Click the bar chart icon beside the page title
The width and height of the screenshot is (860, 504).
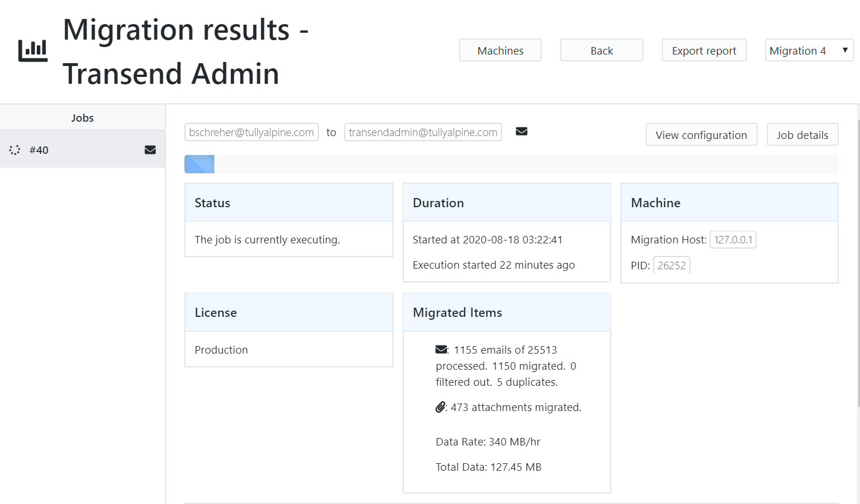(x=33, y=51)
